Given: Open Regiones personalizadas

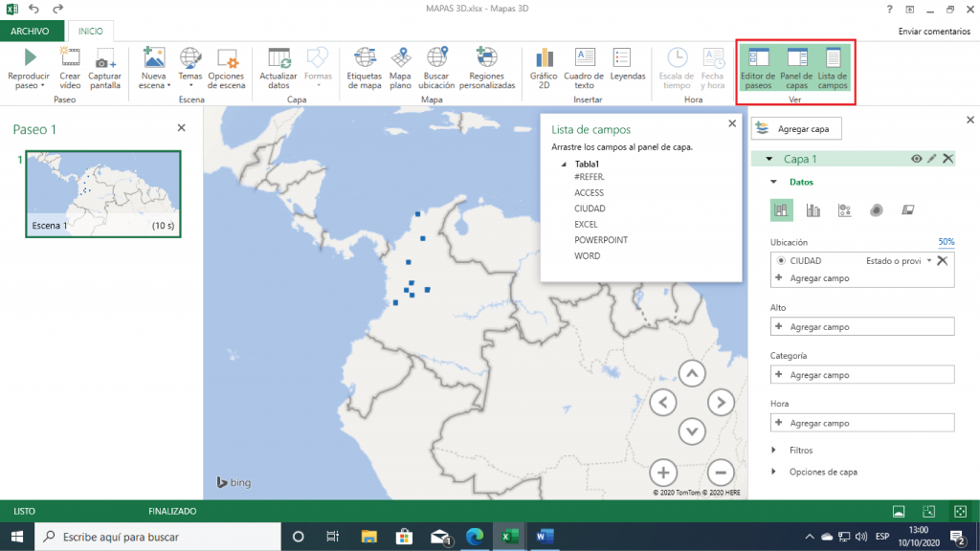Looking at the screenshot, I should click(487, 69).
